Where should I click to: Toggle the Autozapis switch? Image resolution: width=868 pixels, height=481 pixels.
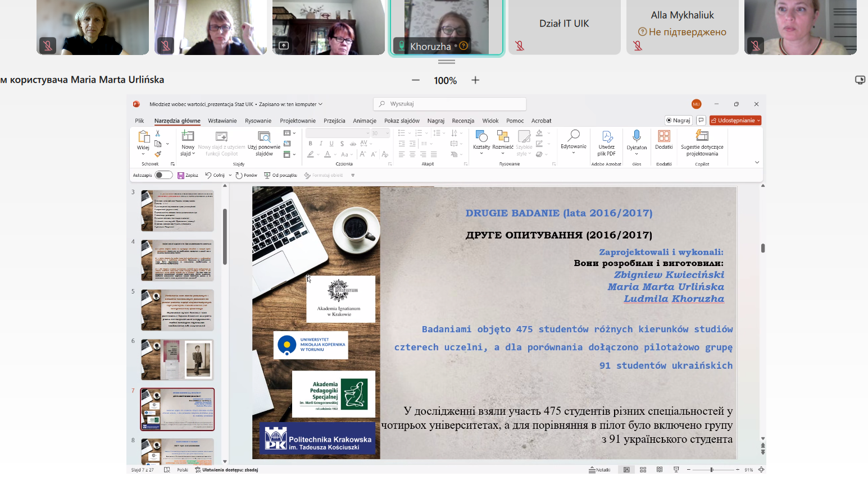(x=163, y=175)
